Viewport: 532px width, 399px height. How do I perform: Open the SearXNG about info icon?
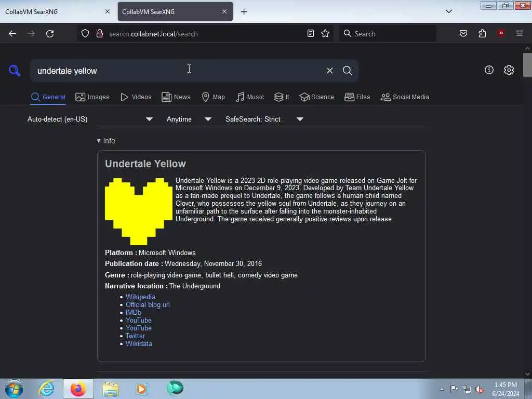click(489, 70)
